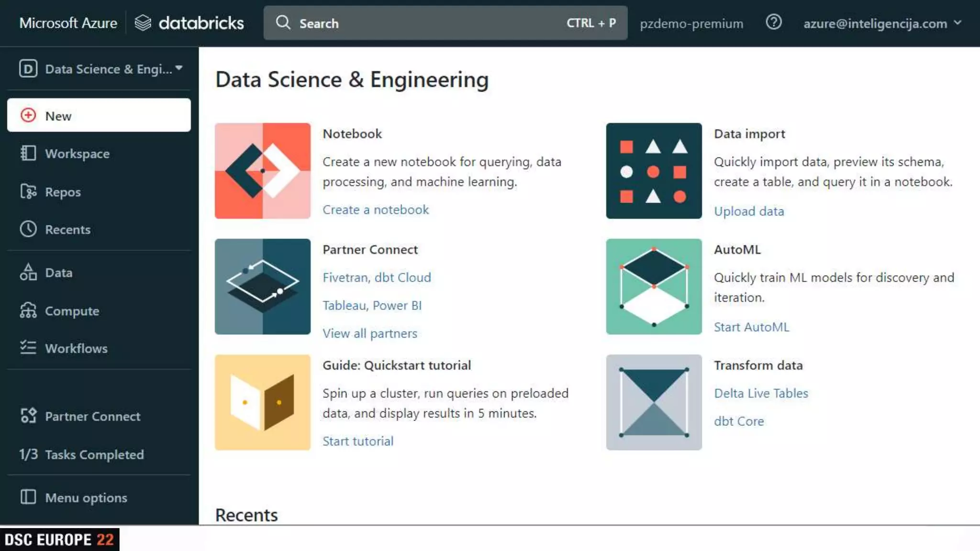Image resolution: width=980 pixels, height=551 pixels.
Task: Click the Recents clock icon
Action: click(28, 229)
